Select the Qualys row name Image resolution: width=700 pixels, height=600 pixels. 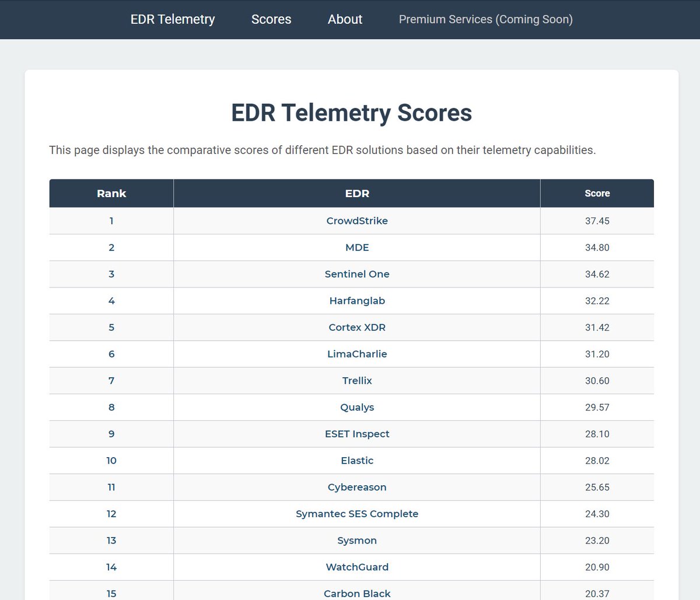[x=357, y=408]
